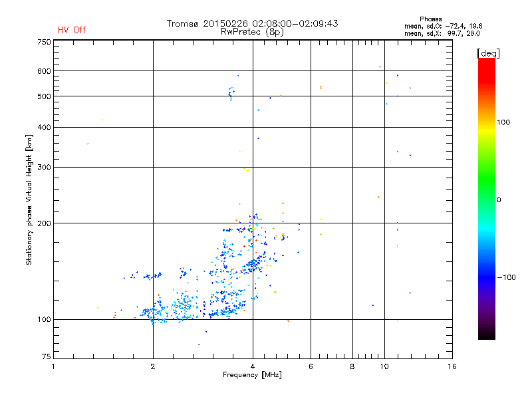Click the RwPretec (8p) subtitle

click(252, 32)
